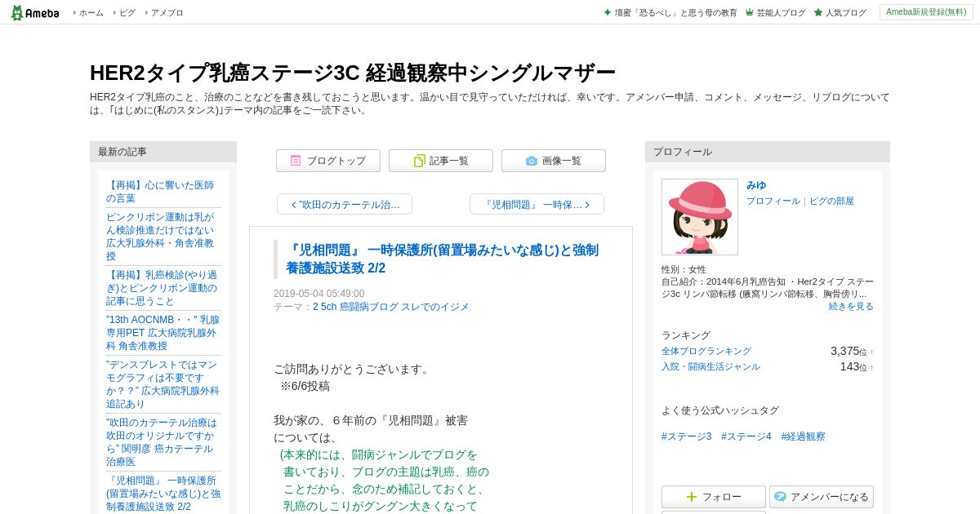Image resolution: width=980 pixels, height=514 pixels.
Task: Open sidebar article 『児相問題』一時保護所 2/2
Action: pos(163,494)
